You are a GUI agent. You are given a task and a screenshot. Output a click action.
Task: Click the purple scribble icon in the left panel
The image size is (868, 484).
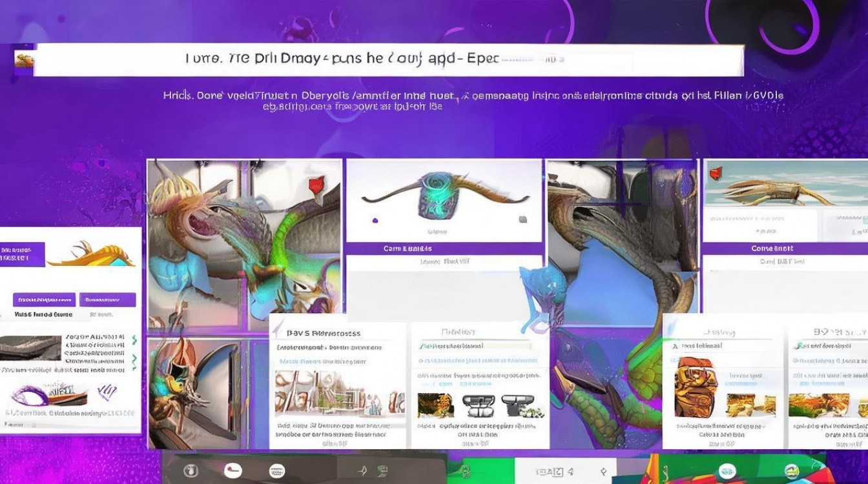point(104,391)
